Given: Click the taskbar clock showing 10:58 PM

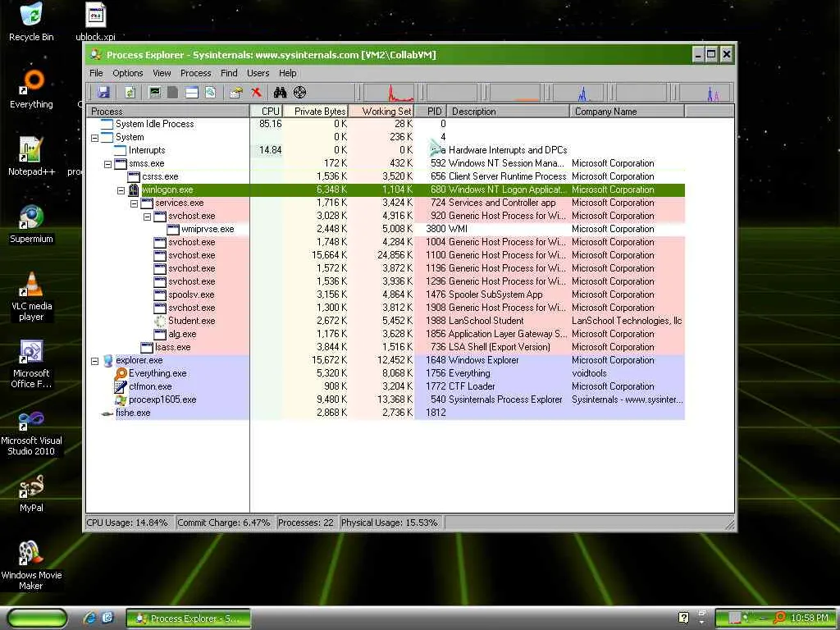Looking at the screenshot, I should [x=809, y=619].
